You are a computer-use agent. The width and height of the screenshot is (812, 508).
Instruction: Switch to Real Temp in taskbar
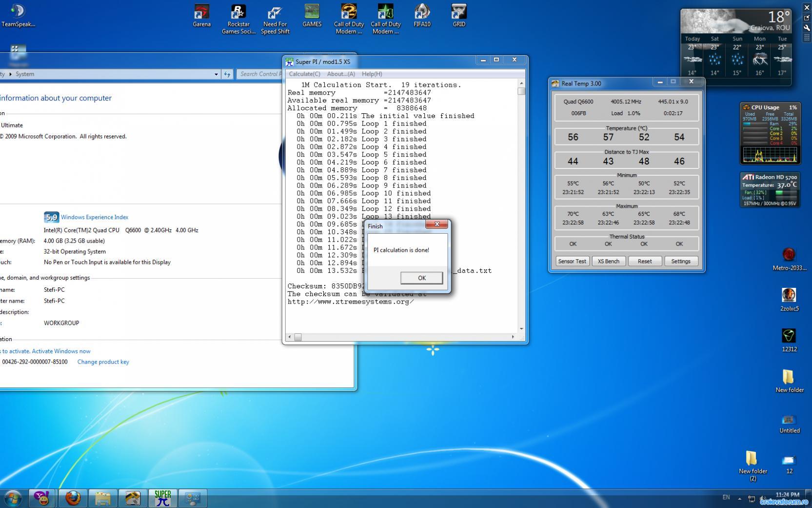(133, 498)
